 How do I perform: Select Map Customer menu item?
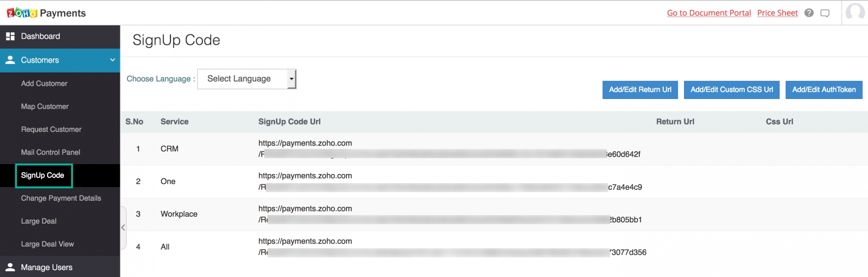point(45,106)
